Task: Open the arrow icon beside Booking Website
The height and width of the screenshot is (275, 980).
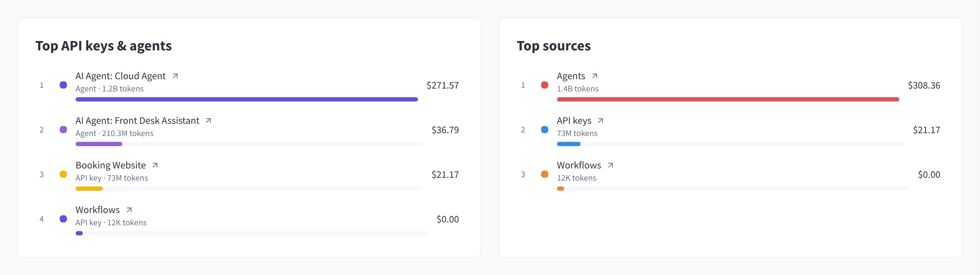Action: click(x=155, y=165)
